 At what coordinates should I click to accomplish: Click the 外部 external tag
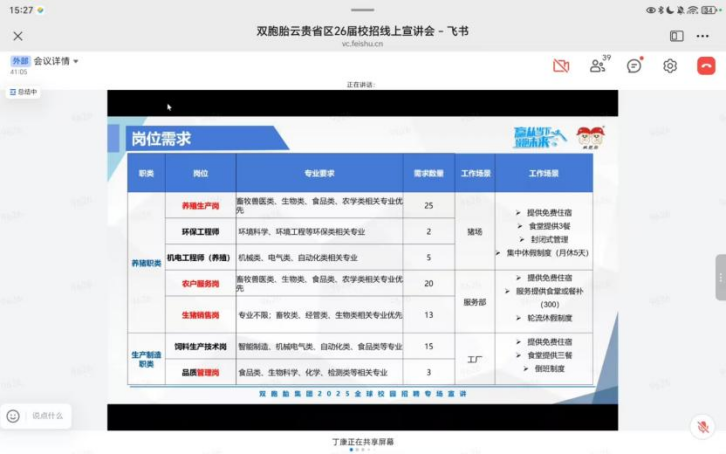pyautogui.click(x=20, y=61)
